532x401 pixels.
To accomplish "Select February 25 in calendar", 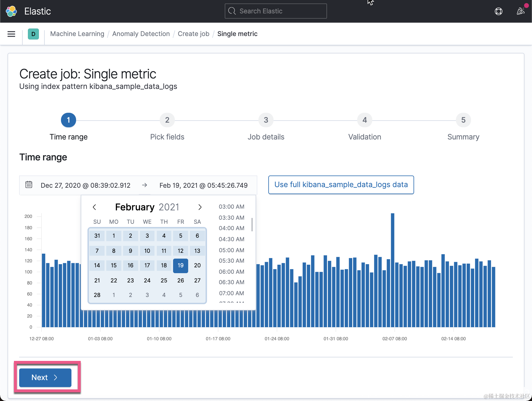I will pyautogui.click(x=164, y=280).
